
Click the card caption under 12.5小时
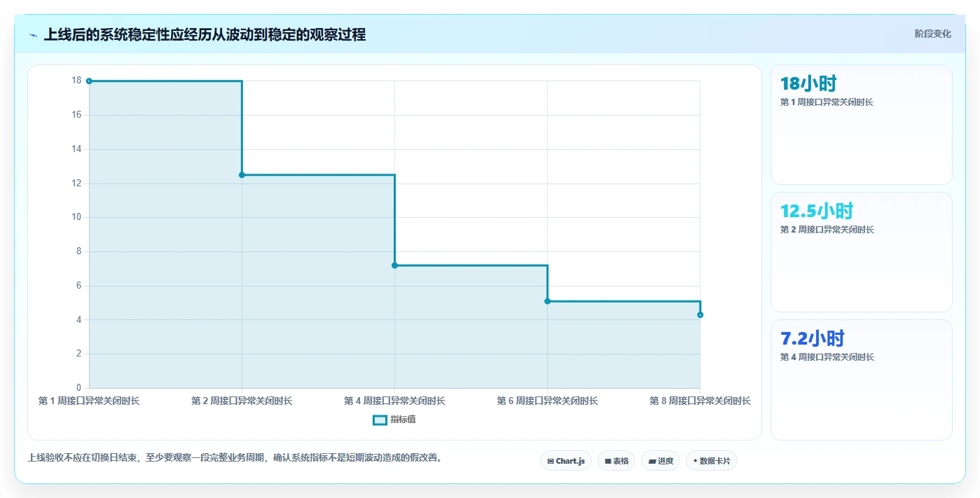click(x=827, y=230)
